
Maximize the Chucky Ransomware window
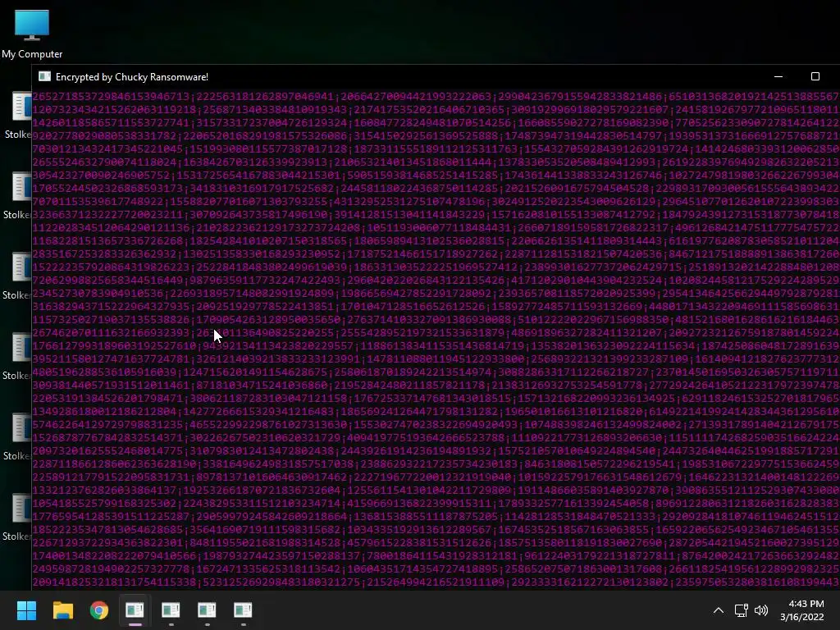(815, 76)
